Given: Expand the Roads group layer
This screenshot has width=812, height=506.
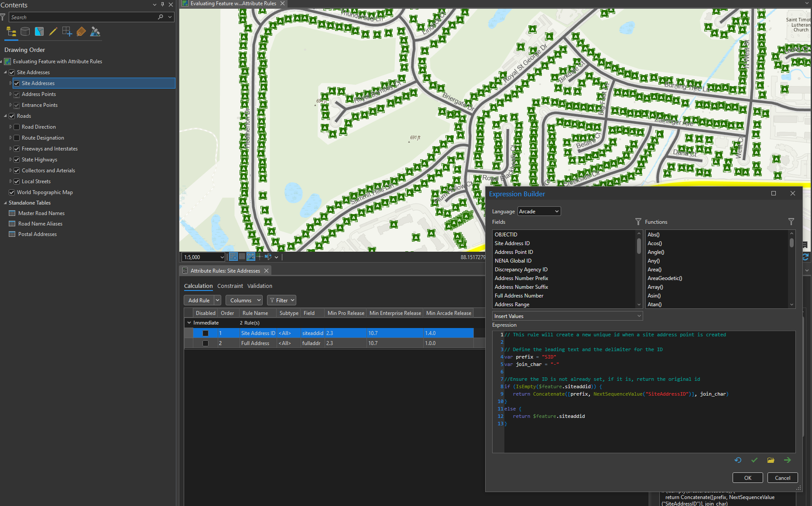Looking at the screenshot, I should click(x=6, y=116).
